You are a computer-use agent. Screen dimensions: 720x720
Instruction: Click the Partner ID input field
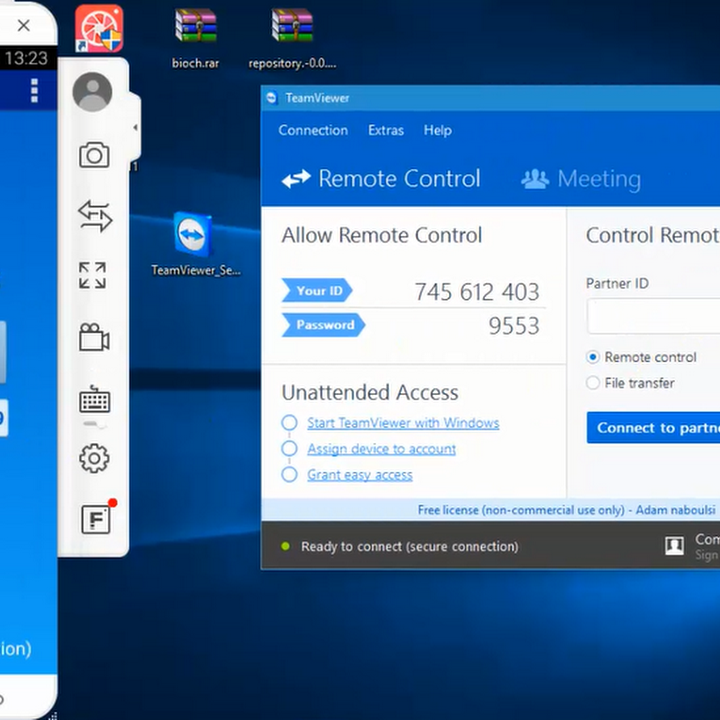653,316
